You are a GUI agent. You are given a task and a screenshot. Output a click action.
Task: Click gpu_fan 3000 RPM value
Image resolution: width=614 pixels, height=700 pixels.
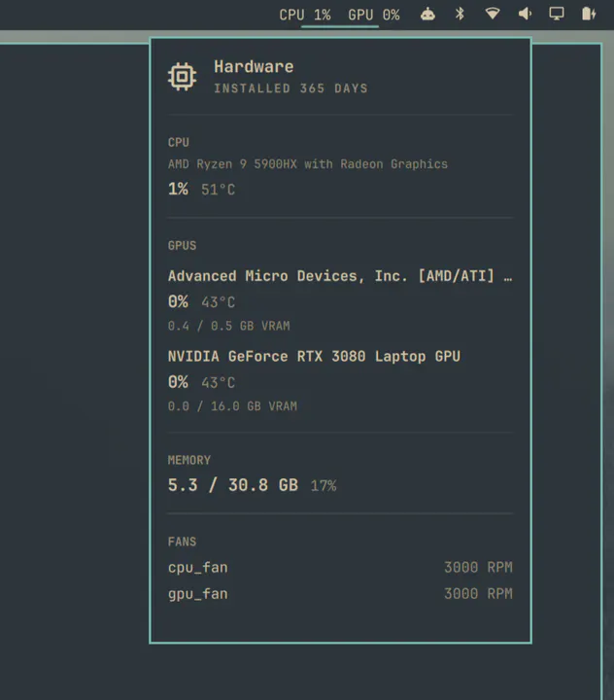coord(478,594)
